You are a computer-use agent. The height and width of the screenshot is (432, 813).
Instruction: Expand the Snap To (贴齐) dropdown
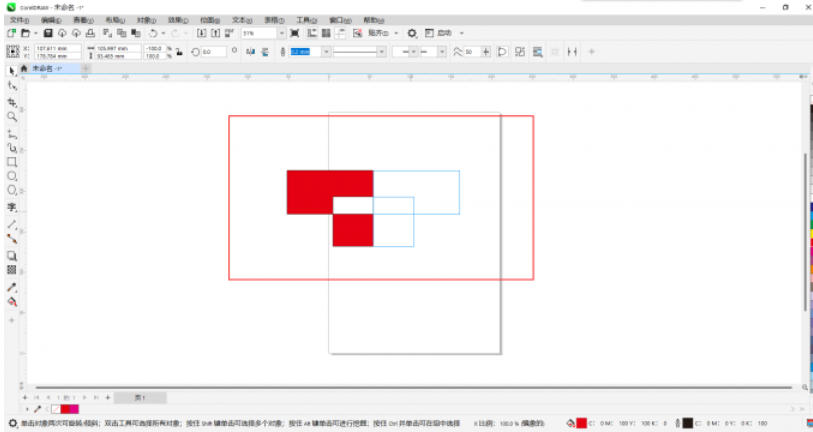(397, 33)
